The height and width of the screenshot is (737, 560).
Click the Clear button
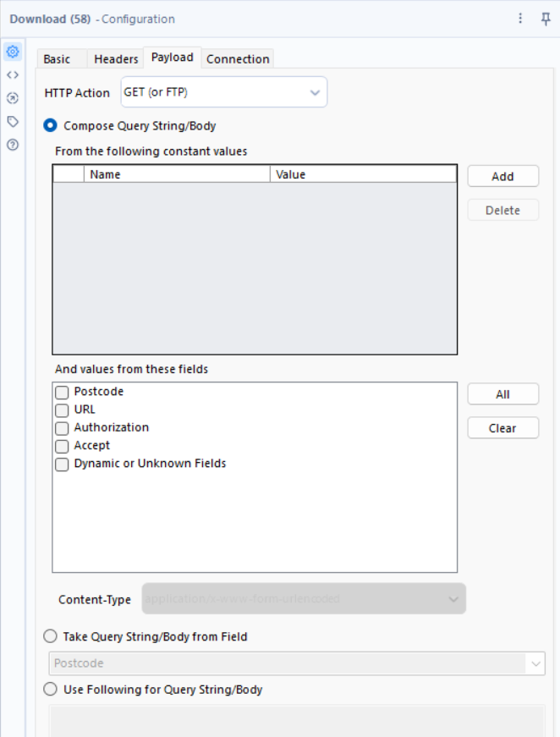coord(502,428)
